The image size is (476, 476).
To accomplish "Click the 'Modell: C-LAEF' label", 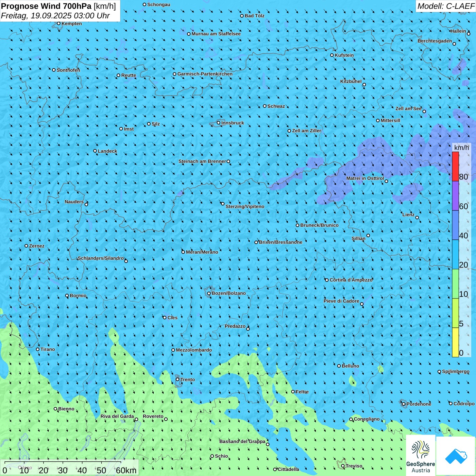I will click(446, 6).
